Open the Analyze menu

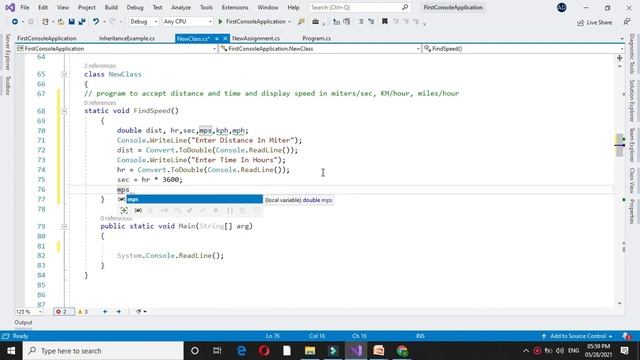tap(181, 7)
